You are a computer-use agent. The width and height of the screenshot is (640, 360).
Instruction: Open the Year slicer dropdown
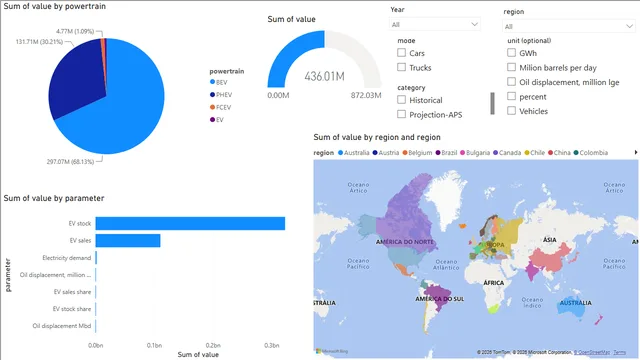pyautogui.click(x=435, y=24)
